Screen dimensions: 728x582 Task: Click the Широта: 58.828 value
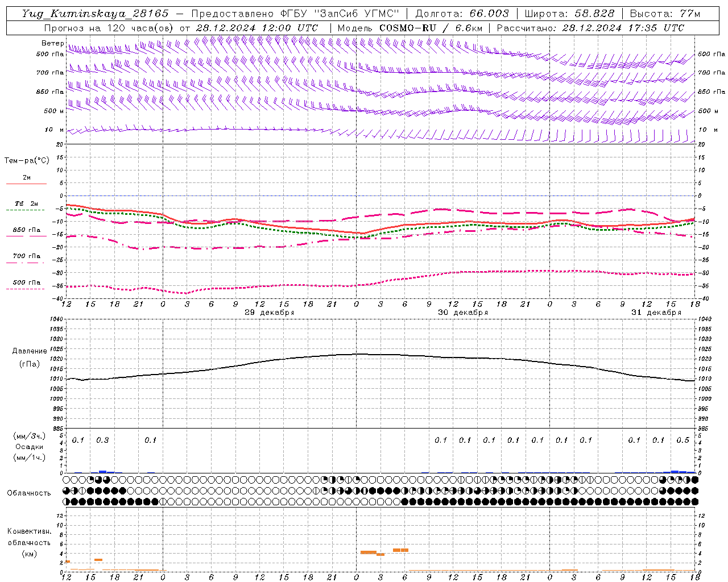(569, 14)
